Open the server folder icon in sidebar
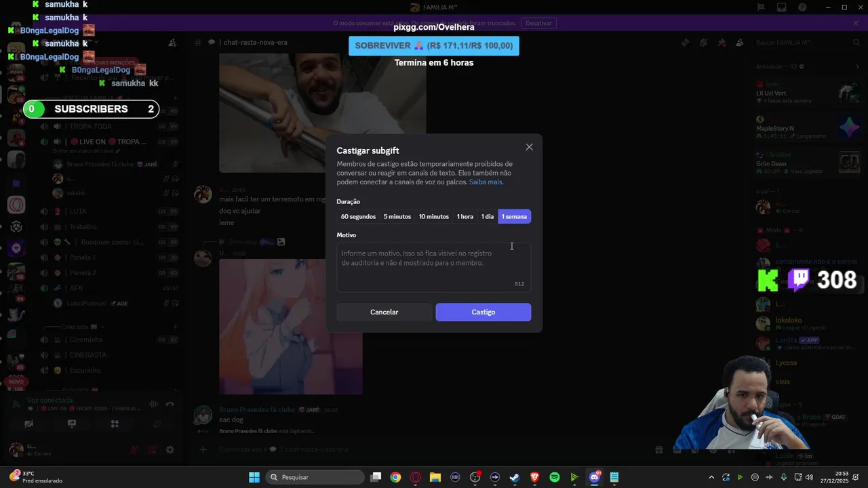This screenshot has width=868, height=488. pyautogui.click(x=16, y=183)
